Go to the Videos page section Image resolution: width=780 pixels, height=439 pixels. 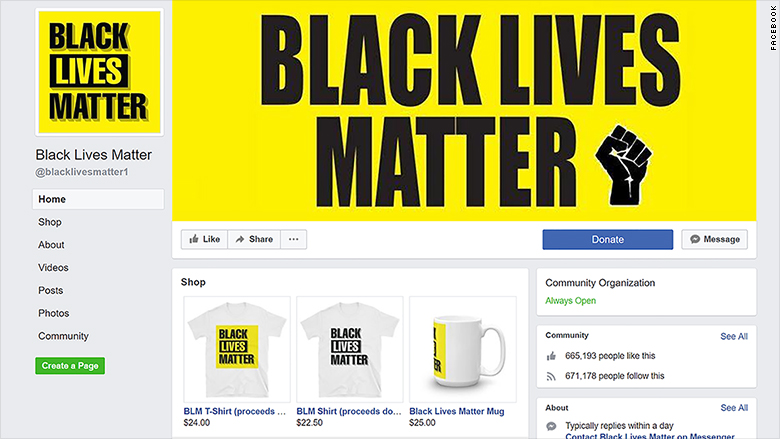tap(53, 267)
